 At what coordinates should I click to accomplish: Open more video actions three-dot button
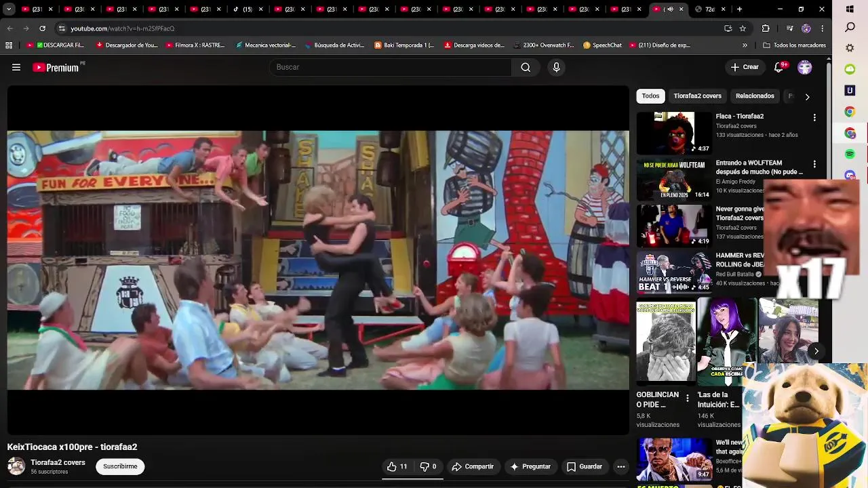pos(620,466)
